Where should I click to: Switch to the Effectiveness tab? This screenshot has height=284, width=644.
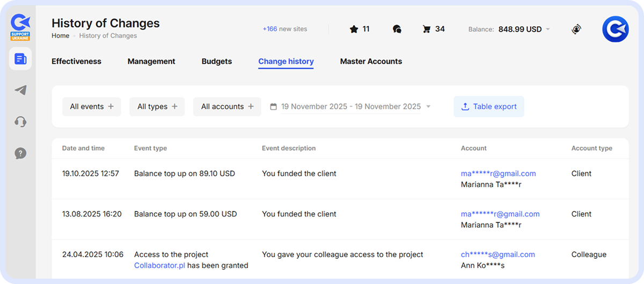coord(76,62)
